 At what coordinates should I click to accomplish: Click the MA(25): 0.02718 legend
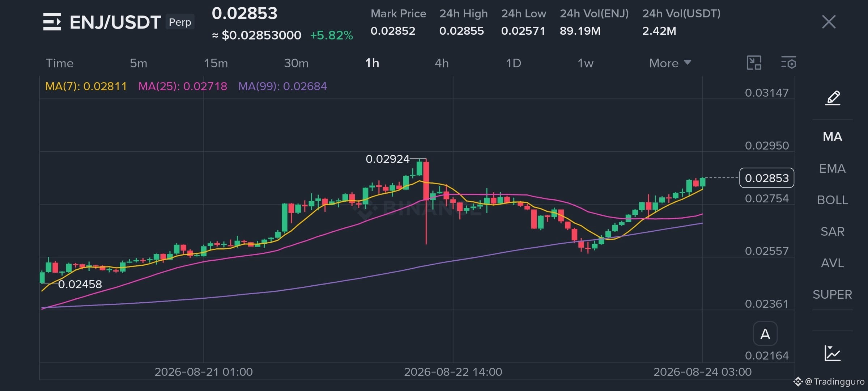pos(183,86)
